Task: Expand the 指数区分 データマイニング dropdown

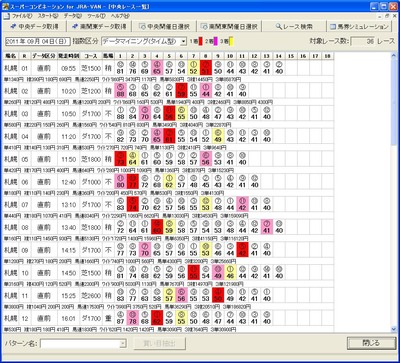Action: (x=183, y=42)
